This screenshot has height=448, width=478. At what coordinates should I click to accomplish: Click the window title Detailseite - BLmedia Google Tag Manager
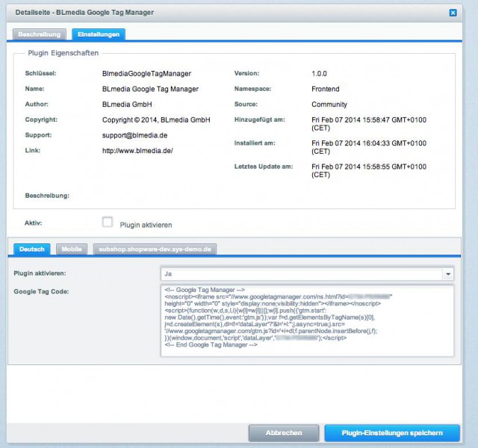pyautogui.click(x=84, y=13)
